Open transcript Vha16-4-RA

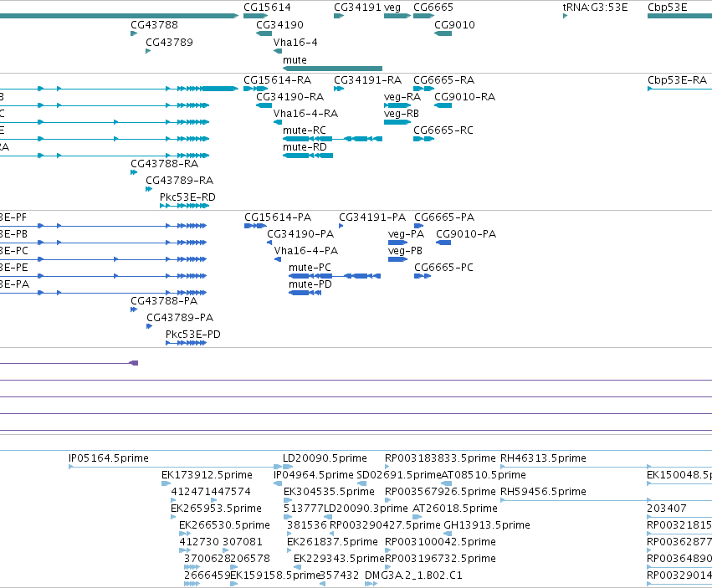305,114
